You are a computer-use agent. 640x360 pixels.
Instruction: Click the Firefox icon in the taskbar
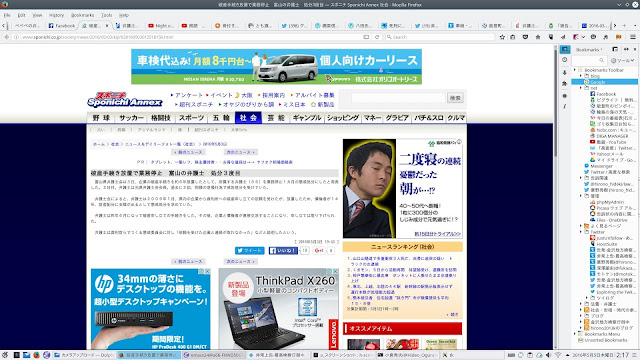coord(36,355)
